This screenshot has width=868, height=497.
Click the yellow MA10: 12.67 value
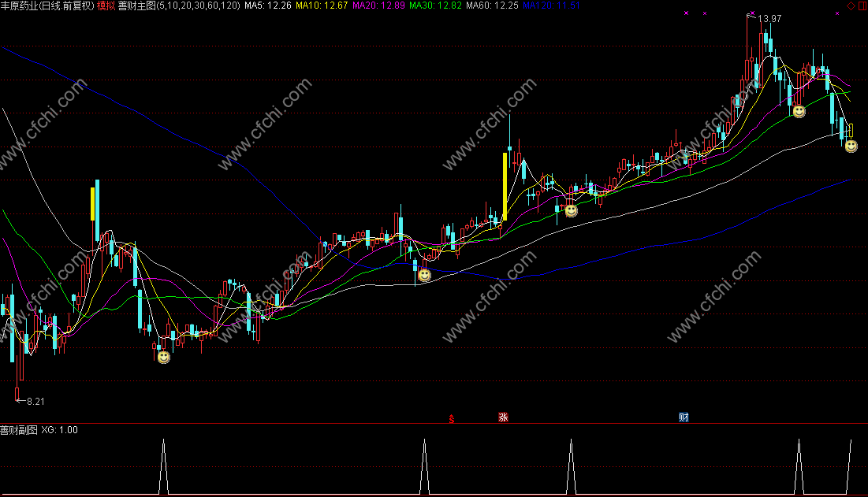322,6
